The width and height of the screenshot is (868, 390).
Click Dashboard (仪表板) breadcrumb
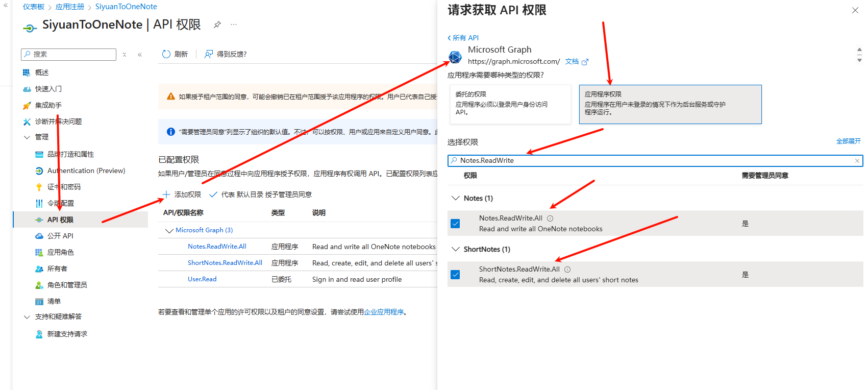(x=34, y=7)
